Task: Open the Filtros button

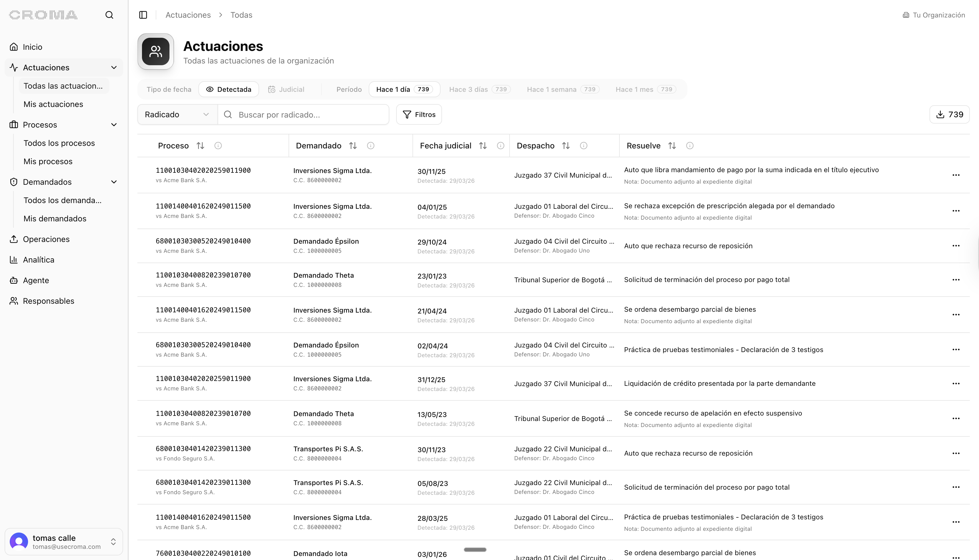Action: click(419, 115)
